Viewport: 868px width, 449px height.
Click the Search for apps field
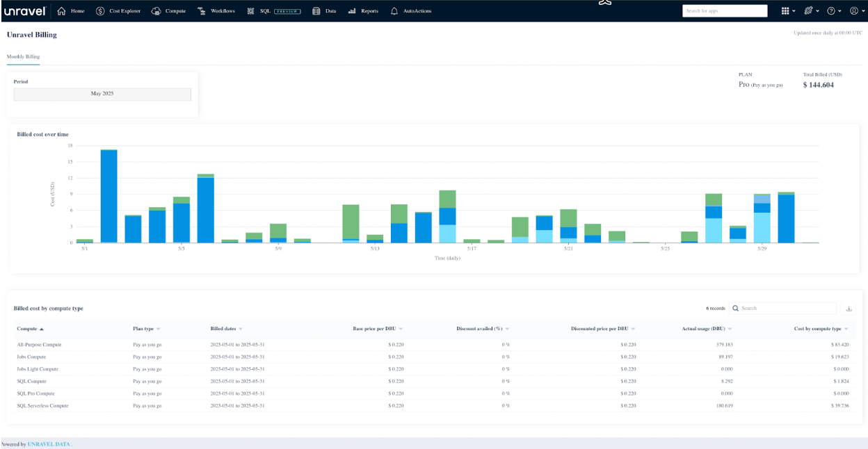click(x=724, y=11)
